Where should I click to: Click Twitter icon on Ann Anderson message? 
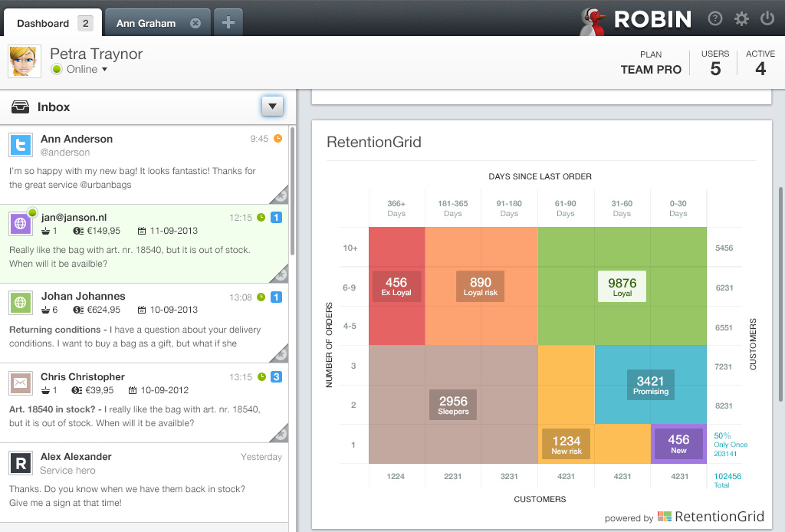[x=21, y=145]
